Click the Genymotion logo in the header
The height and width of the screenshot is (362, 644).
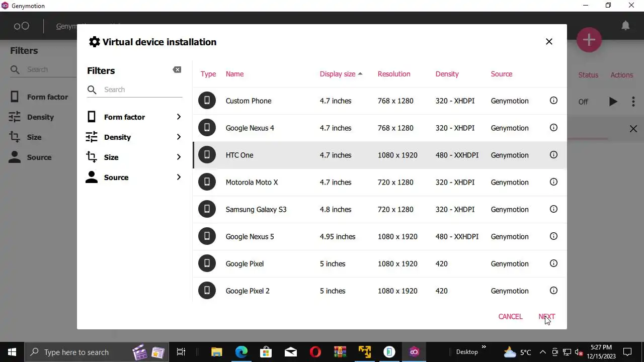coord(22,26)
